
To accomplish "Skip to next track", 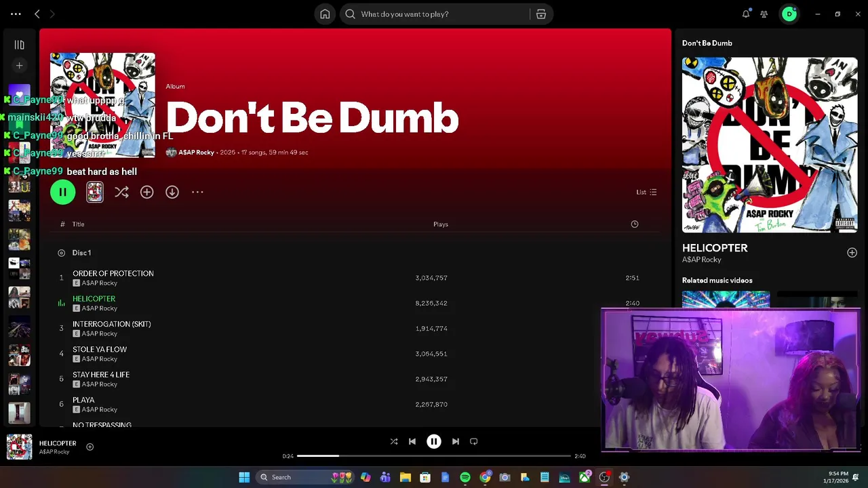I will pos(456,441).
